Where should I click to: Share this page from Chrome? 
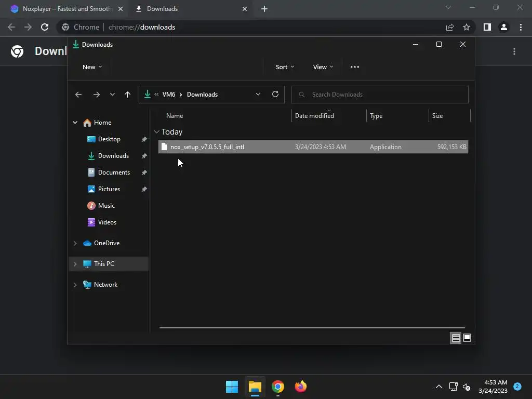[x=450, y=27]
